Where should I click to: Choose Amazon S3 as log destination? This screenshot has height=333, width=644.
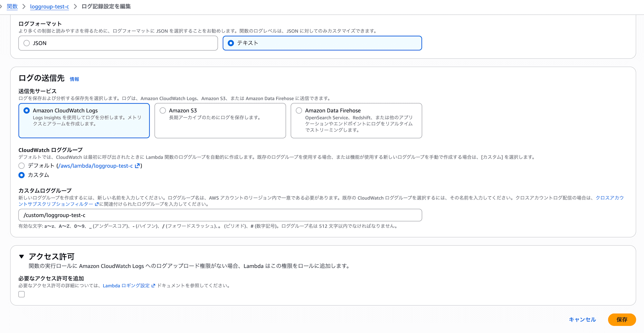coord(163,111)
